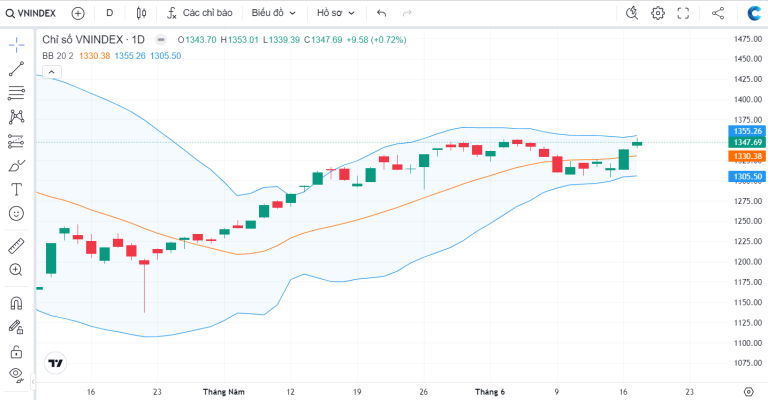Open the blue C logo button
Screen dimensions: 768x400
click(755, 13)
